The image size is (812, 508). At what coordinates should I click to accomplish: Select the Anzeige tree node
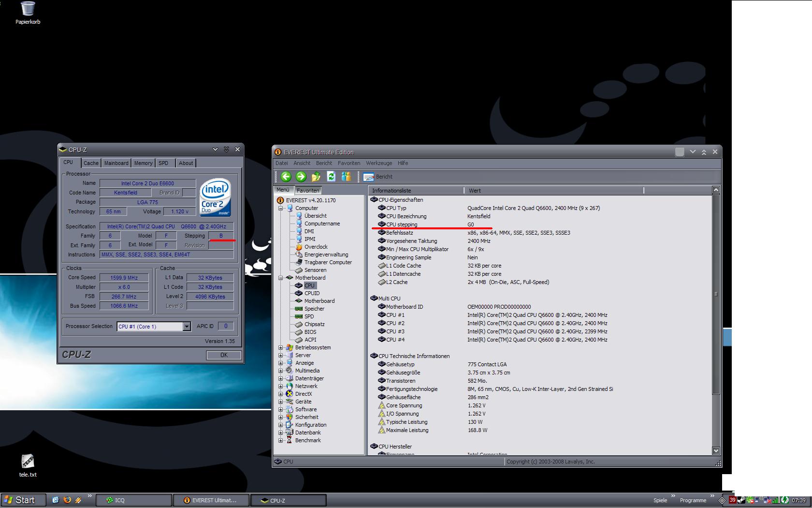pos(304,363)
